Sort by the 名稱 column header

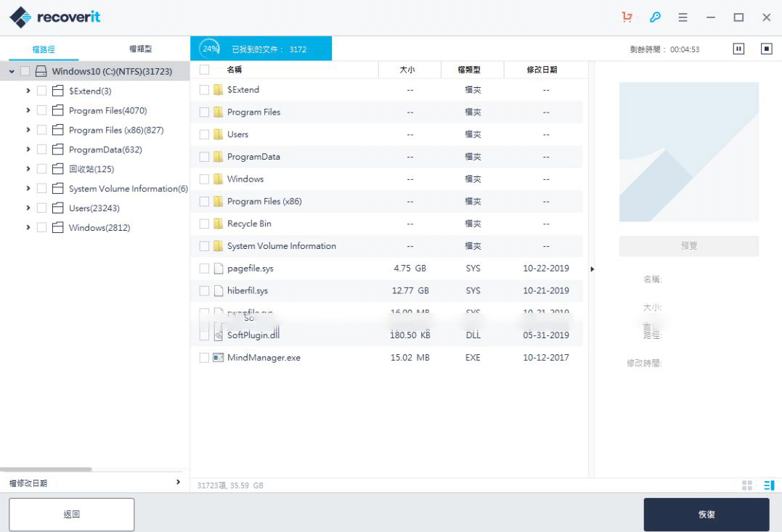(235, 70)
